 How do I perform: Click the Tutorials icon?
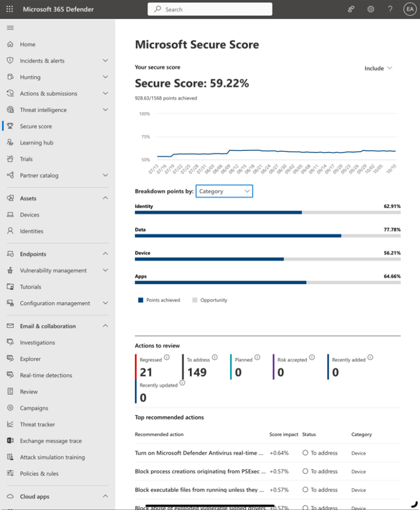[x=10, y=286]
